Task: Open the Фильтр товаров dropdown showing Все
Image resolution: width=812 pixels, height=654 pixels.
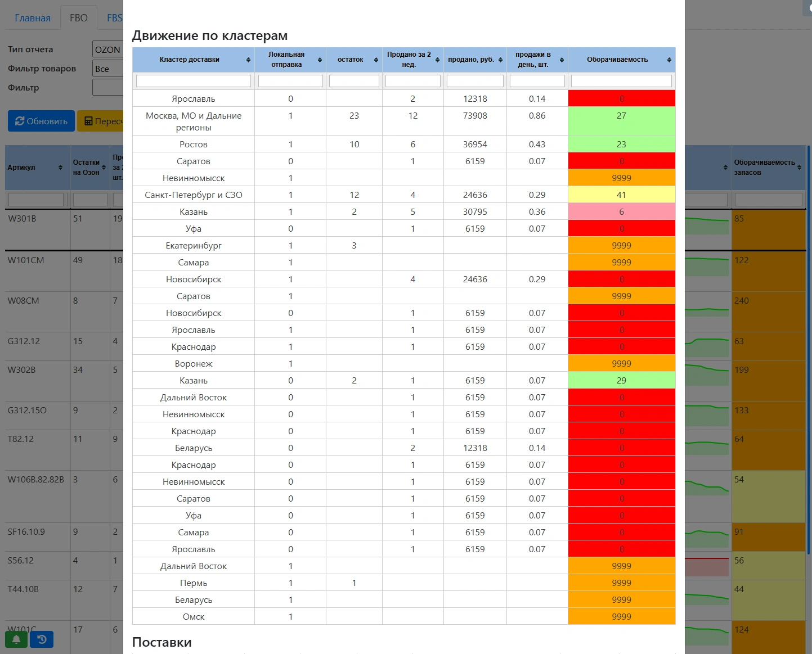Action: point(108,69)
